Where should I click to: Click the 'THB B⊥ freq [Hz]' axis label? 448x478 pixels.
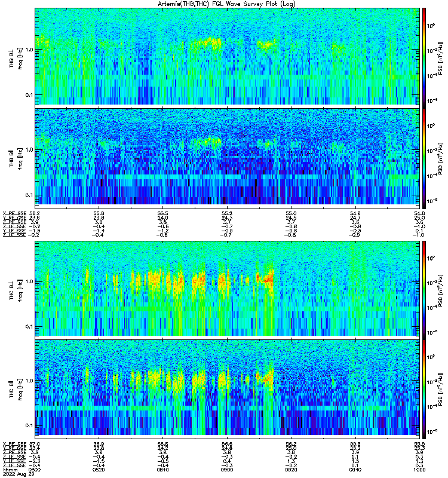(16, 58)
